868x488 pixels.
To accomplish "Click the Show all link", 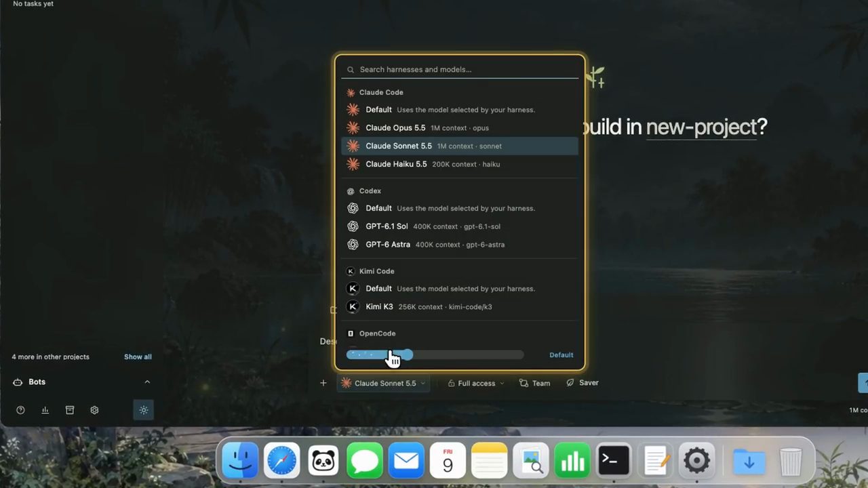I will (x=138, y=357).
